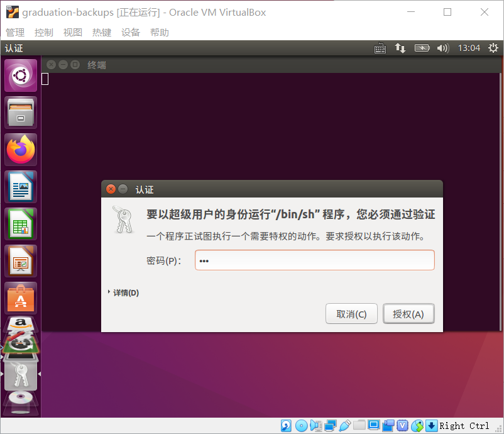The image size is (504, 434).
Task: Open LibreOffice Impress from launcher
Action: coord(21,261)
